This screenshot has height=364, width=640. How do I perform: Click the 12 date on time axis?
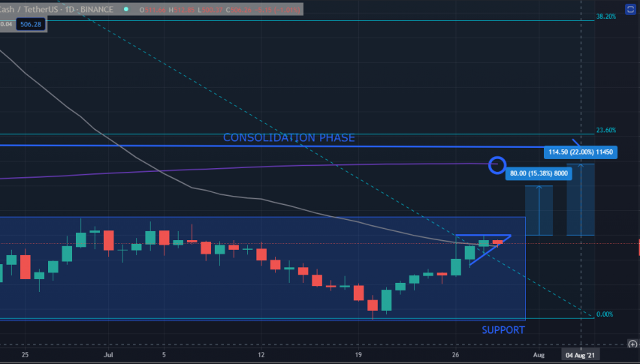coord(261,355)
